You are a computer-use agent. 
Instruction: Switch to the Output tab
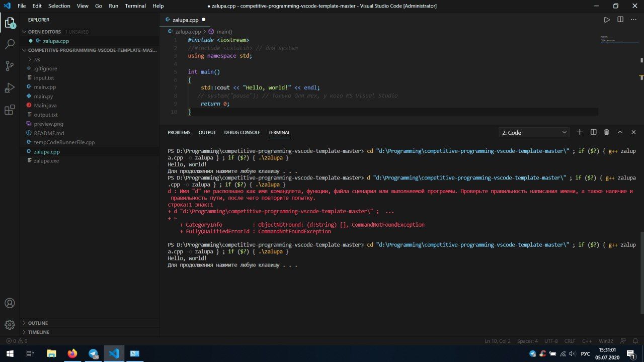207,132
